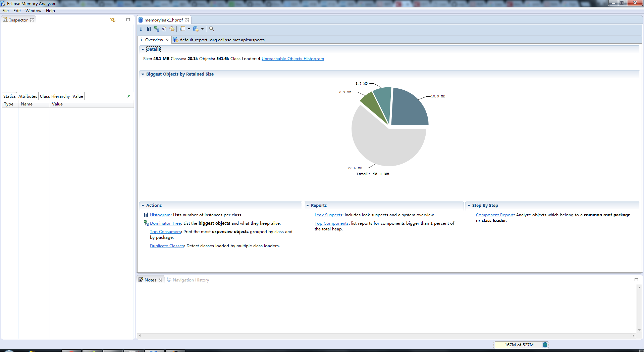The width and height of the screenshot is (644, 352).
Task: Run garbage collector trash icon in status bar
Action: pos(545,345)
